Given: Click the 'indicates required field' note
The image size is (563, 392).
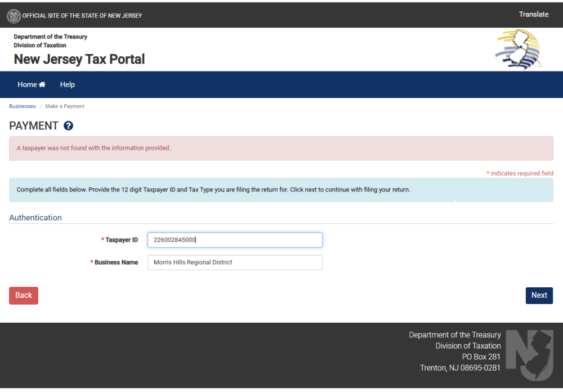Looking at the screenshot, I should 520,173.
